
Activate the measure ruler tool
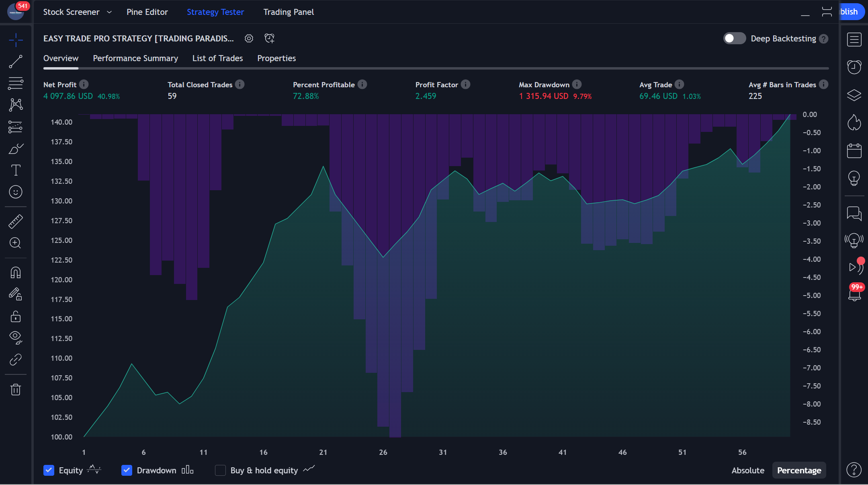(x=16, y=222)
